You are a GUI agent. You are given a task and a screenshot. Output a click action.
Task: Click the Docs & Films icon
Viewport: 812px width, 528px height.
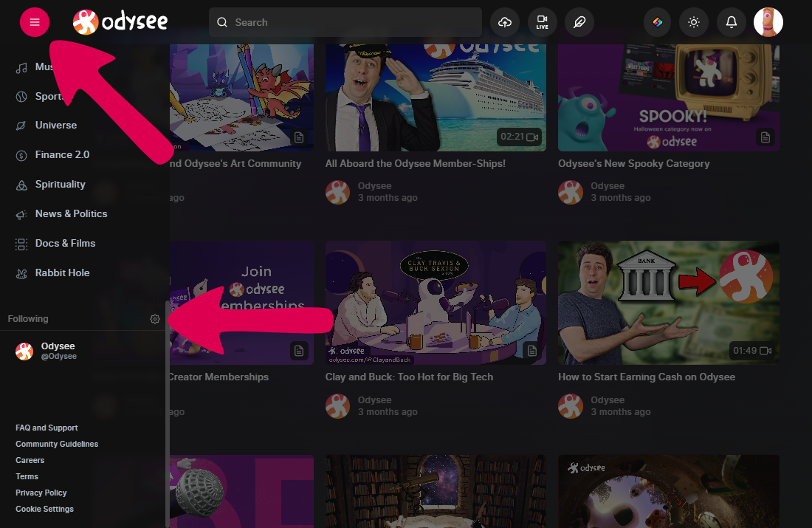21,244
